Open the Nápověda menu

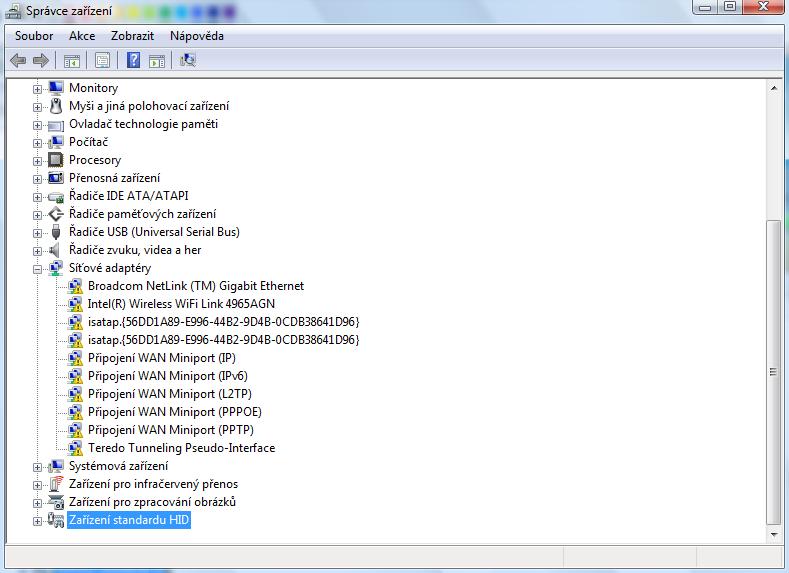tap(196, 36)
